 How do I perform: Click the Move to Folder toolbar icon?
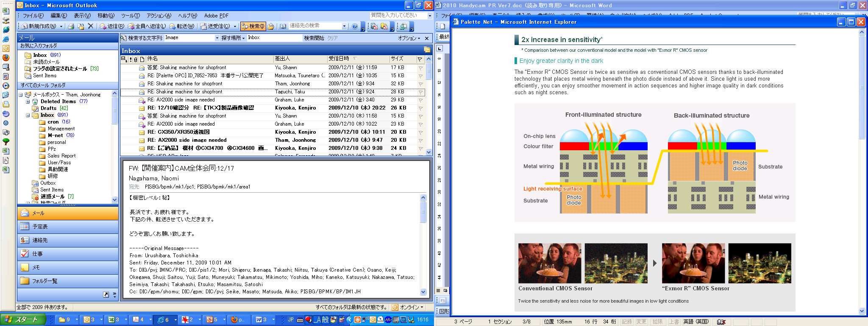[81, 26]
